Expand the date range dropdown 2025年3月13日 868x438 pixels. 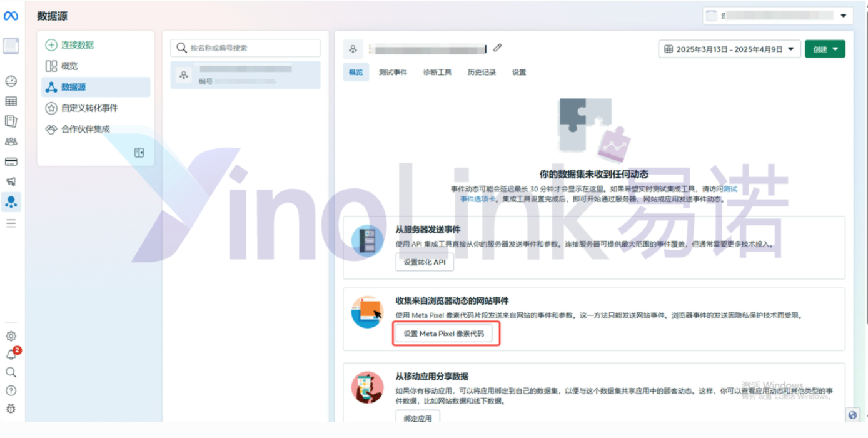729,49
